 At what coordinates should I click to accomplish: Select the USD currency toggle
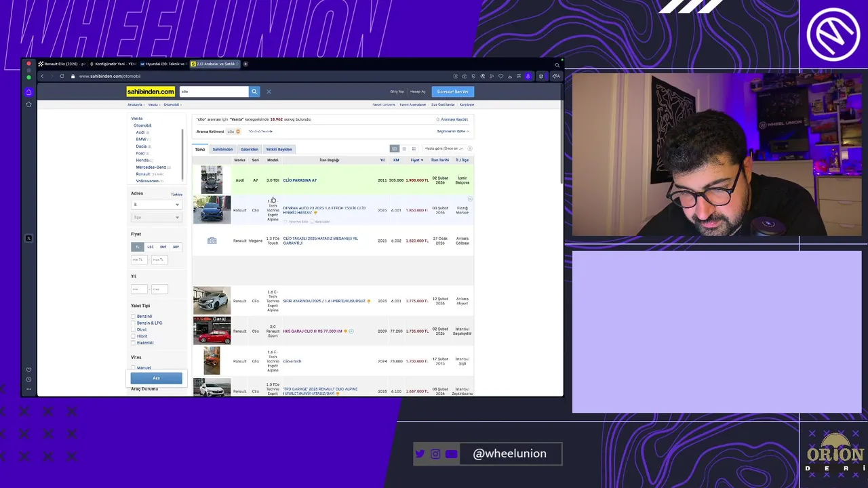[150, 247]
